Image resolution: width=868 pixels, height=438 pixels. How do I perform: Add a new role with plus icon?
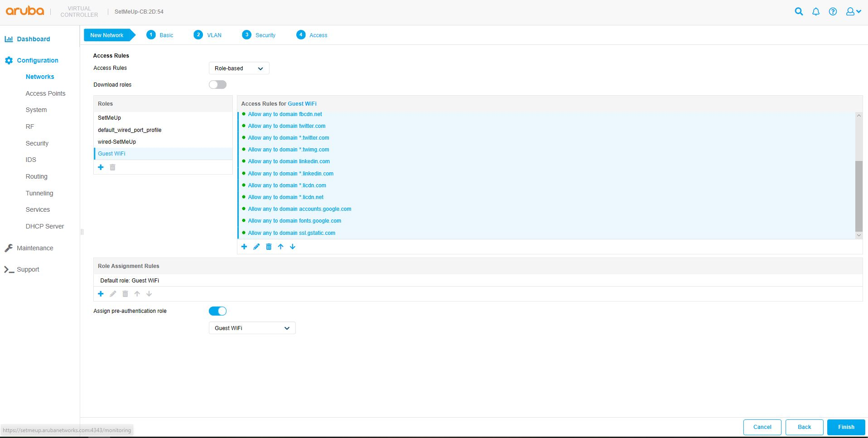(x=101, y=167)
